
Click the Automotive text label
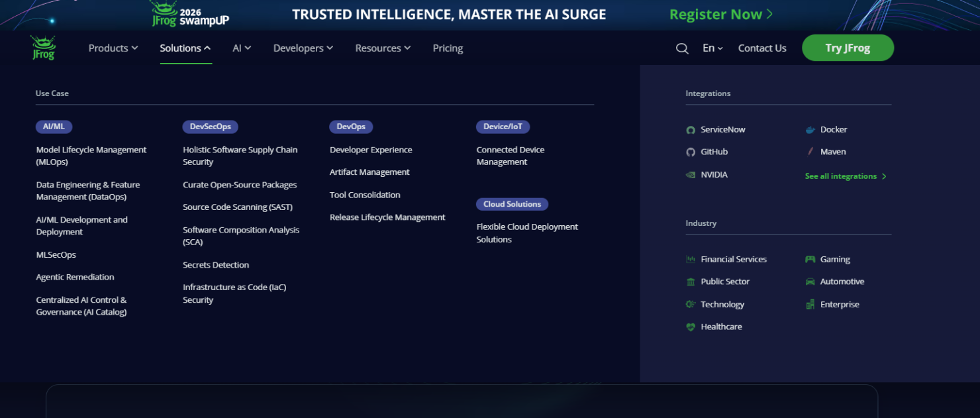[842, 282]
